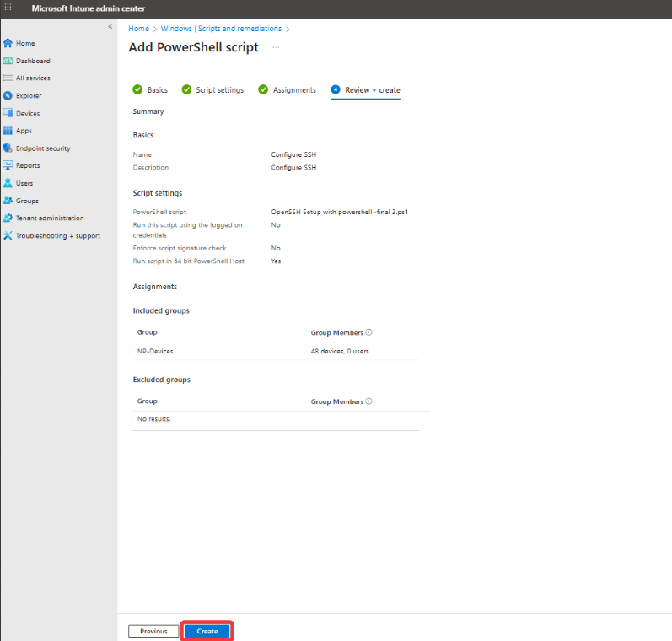Open Endpoint security shield icon
Viewport: 672px width, 641px height.
point(8,148)
